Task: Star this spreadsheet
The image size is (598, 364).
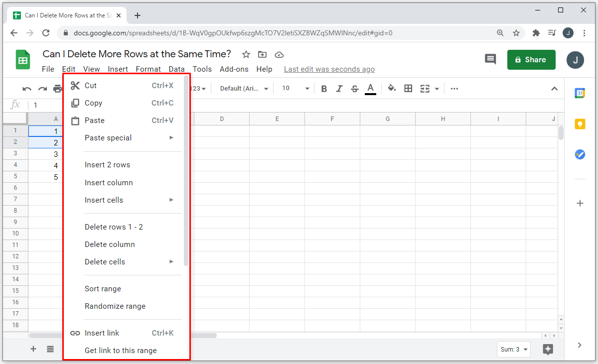Action: coord(246,54)
